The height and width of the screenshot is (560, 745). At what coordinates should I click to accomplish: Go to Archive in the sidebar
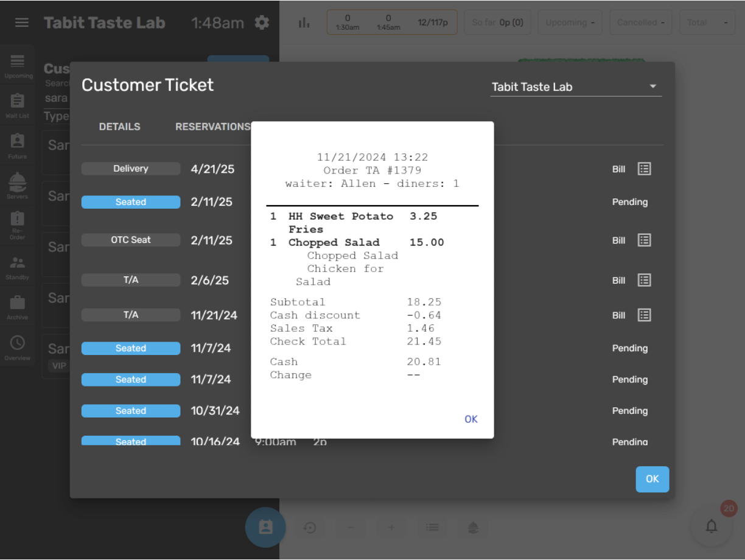pos(17,307)
